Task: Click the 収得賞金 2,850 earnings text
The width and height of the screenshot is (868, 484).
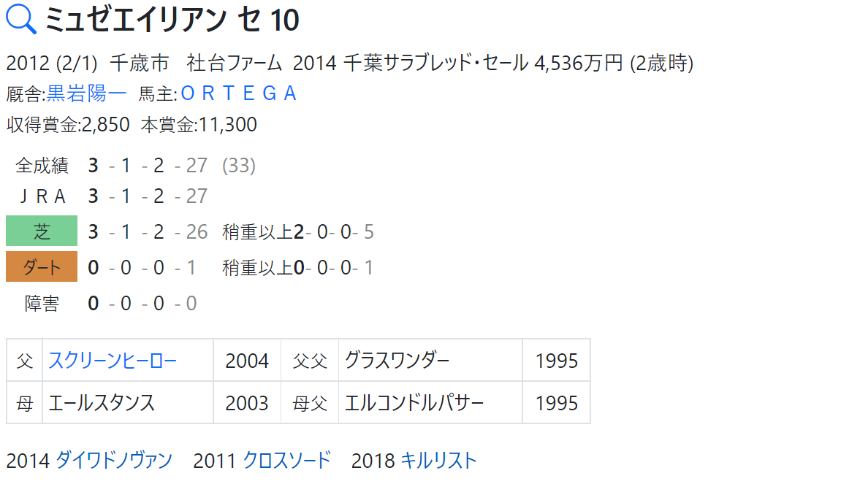Action: [68, 124]
